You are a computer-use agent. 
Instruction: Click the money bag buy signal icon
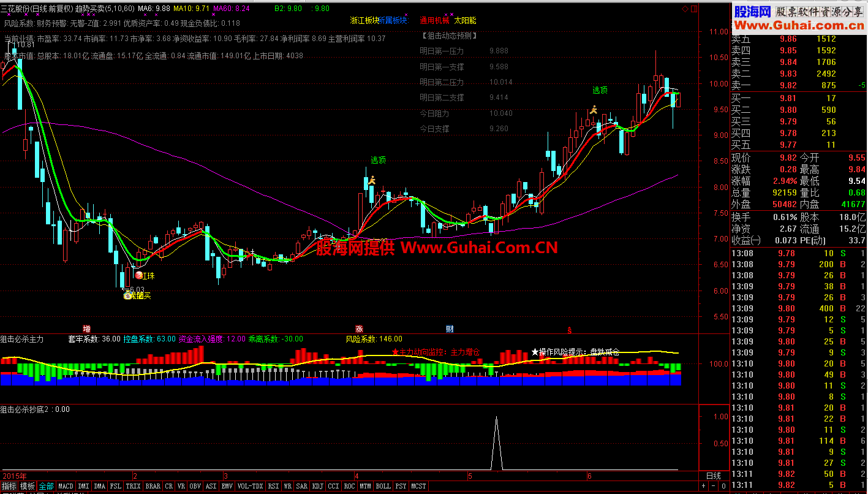(x=128, y=295)
